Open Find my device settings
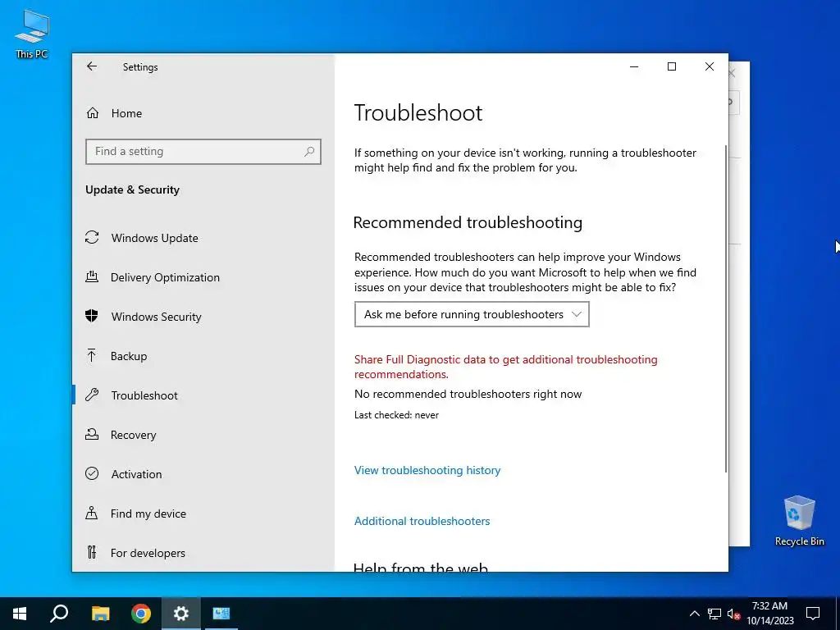Screen dimensions: 840x630 [148, 514]
